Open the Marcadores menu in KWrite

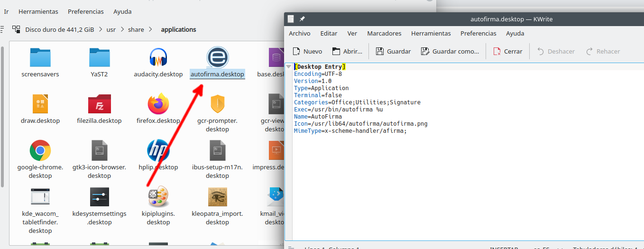point(384,33)
